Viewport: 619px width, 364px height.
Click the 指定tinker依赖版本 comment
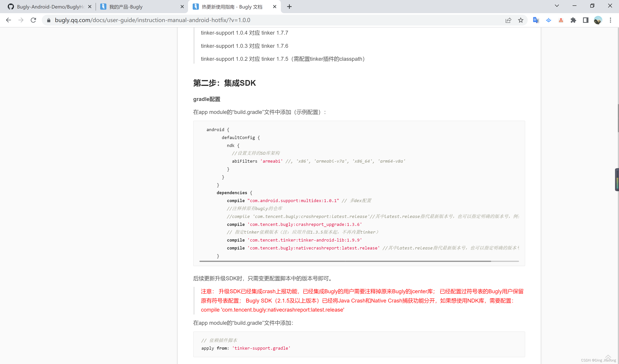click(x=303, y=232)
